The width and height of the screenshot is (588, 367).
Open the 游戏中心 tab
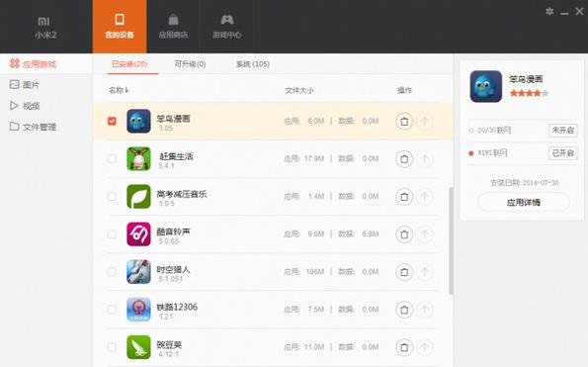point(227,27)
